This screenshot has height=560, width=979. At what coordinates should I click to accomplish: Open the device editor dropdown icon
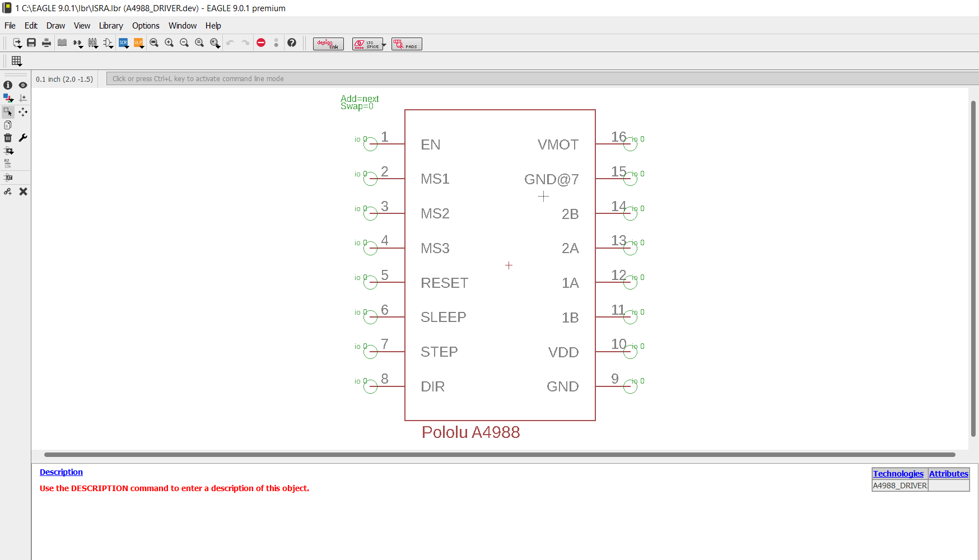78,43
